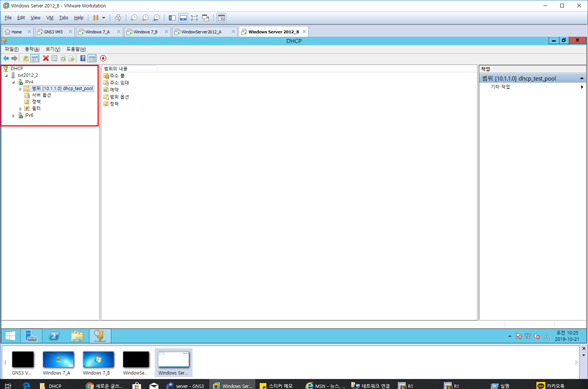
Task: Launch PowerShell from guest taskbar
Action: [54, 336]
